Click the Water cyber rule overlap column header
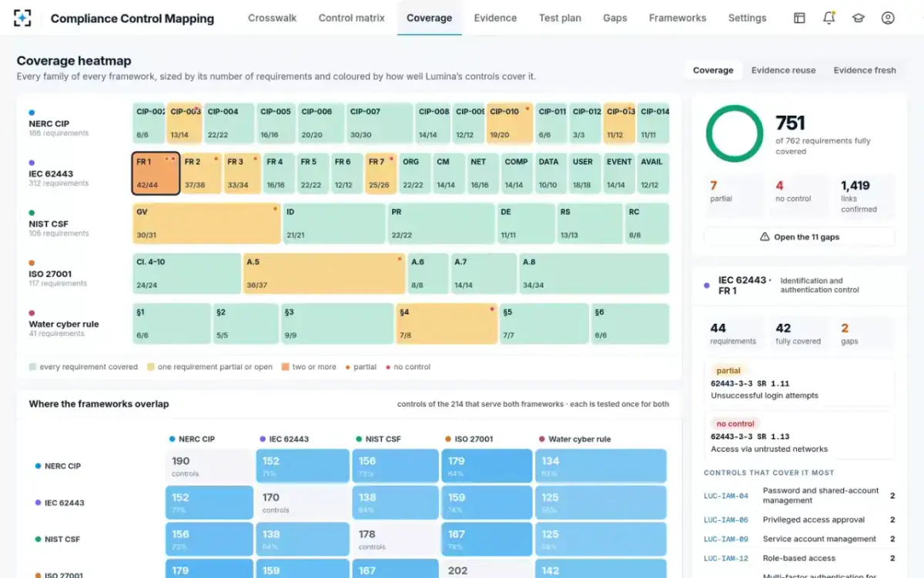The image size is (924, 578). (574, 439)
